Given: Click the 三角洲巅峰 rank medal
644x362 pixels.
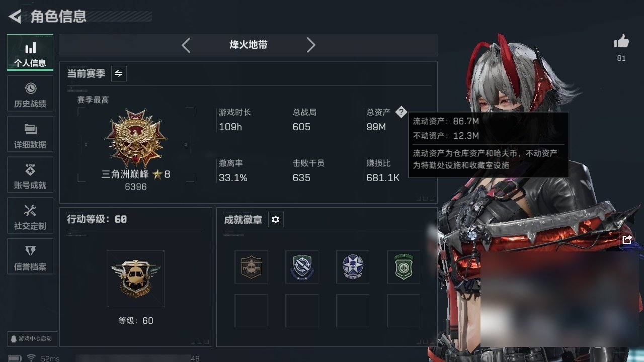Looking at the screenshot, I should pos(135,138).
